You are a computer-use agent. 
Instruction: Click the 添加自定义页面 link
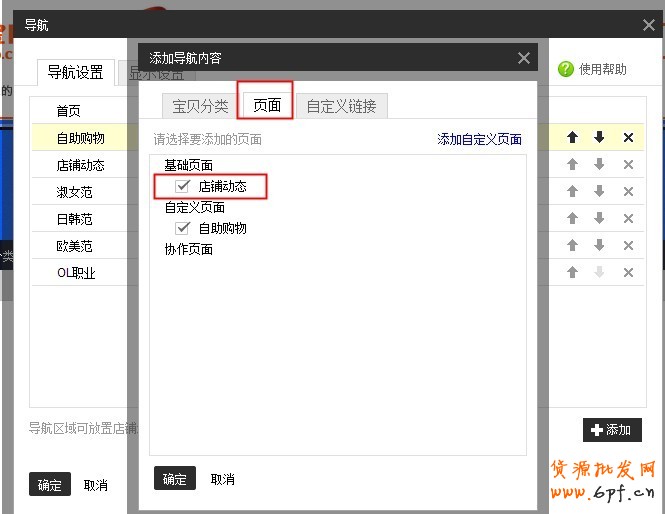pyautogui.click(x=479, y=140)
